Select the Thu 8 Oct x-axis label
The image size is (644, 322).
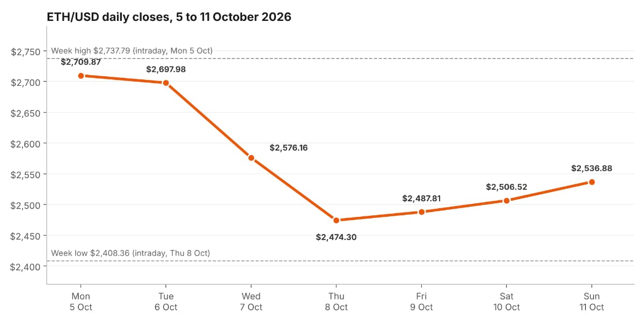pos(336,302)
